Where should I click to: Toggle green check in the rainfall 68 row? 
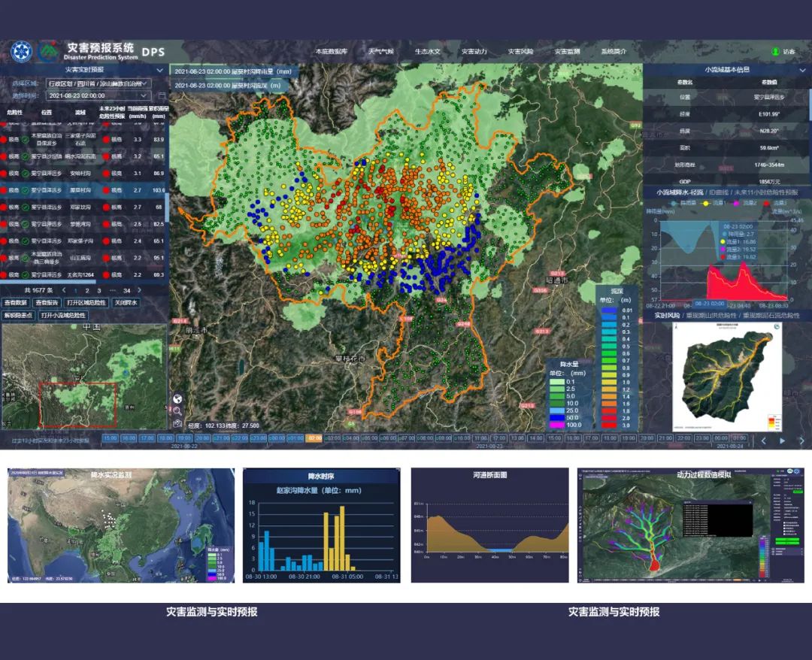25,207
